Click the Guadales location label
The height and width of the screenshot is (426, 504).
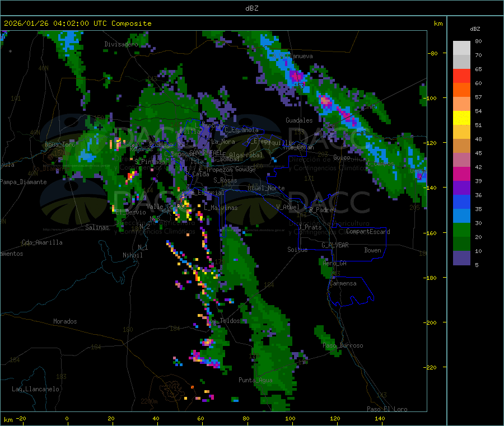(x=299, y=120)
